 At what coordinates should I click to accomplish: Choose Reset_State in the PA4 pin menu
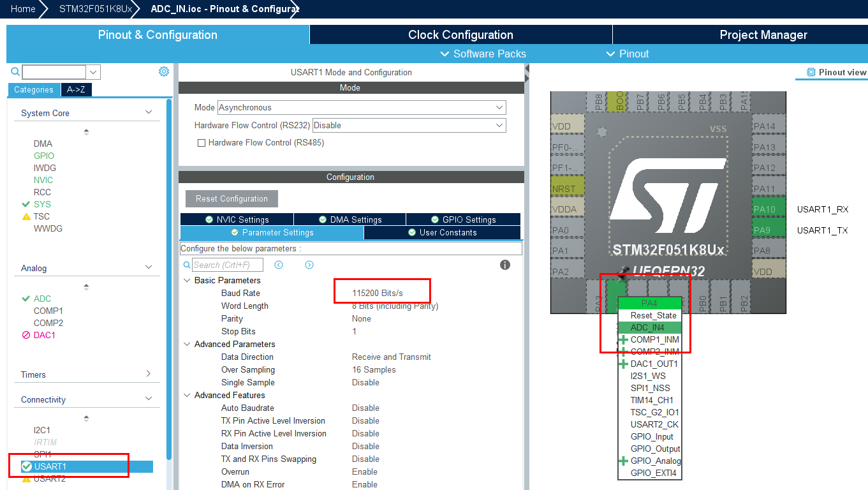(x=650, y=315)
